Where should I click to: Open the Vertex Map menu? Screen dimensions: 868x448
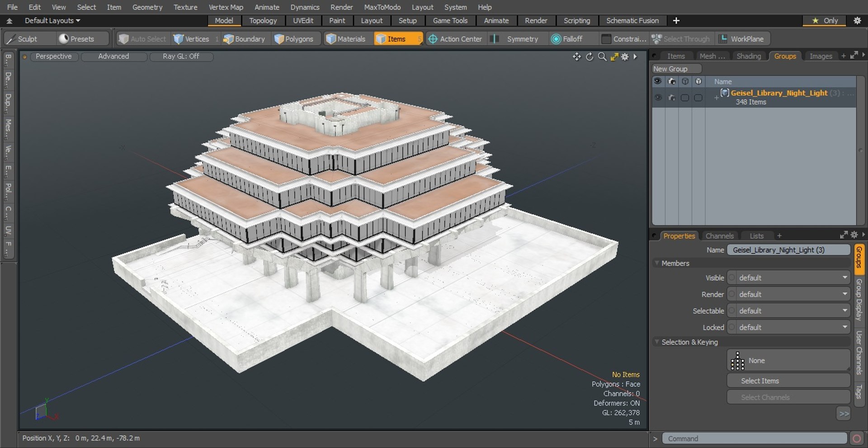[x=226, y=7]
